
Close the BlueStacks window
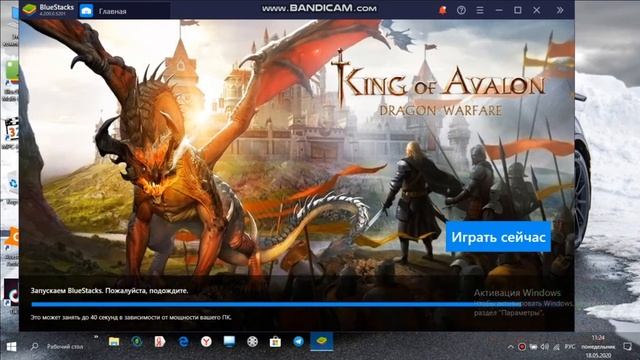pos(536,10)
